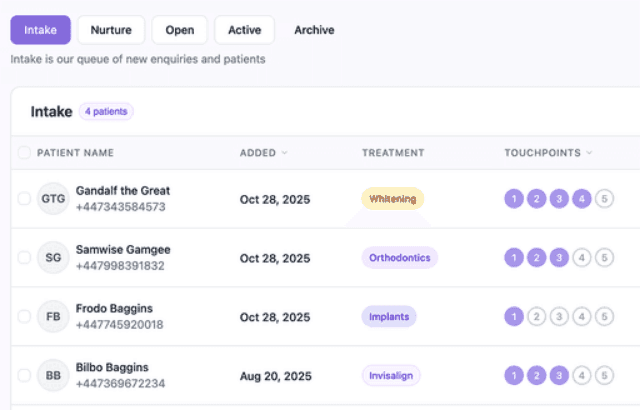Click Gandalf the Great's GTG avatar
The height and width of the screenshot is (410, 640).
click(x=53, y=199)
